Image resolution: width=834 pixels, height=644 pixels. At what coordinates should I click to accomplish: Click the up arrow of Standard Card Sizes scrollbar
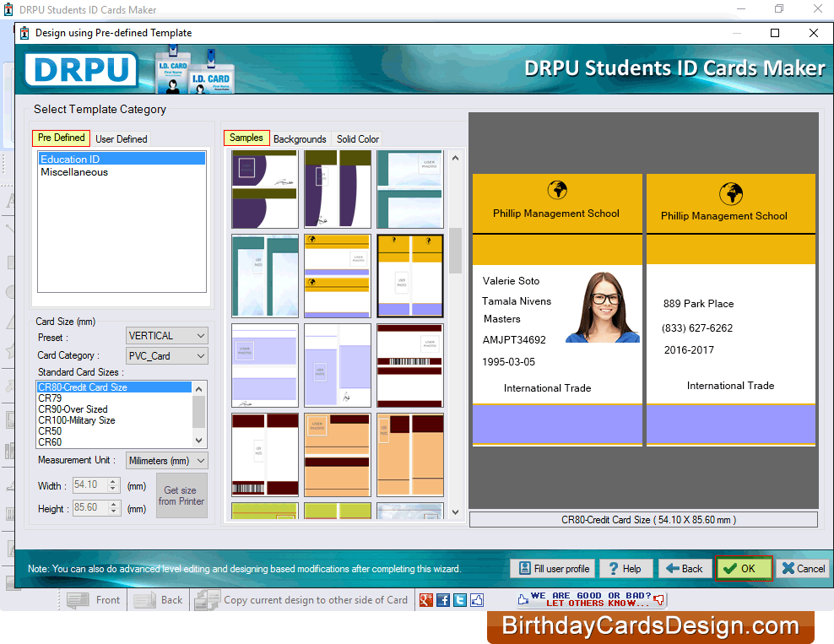(x=198, y=389)
